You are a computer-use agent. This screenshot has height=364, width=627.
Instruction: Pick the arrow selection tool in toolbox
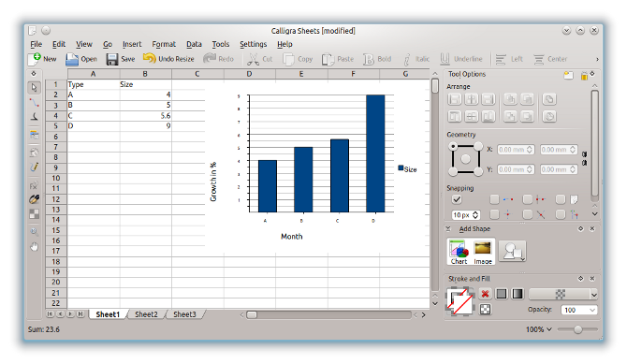[x=35, y=87]
